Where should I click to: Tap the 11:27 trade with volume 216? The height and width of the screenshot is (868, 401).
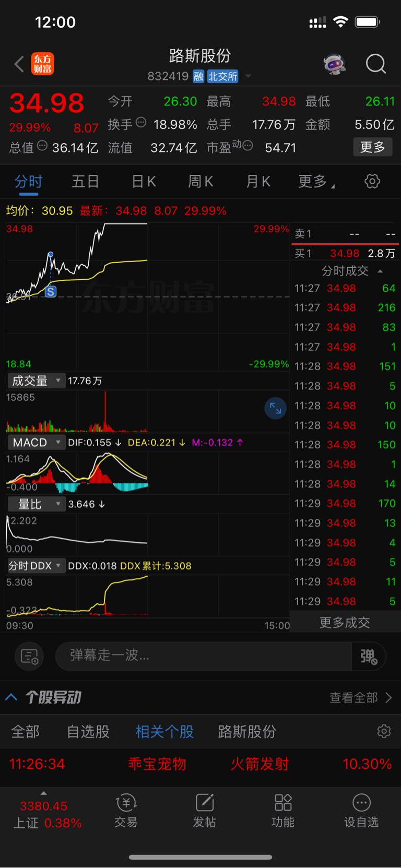tap(345, 308)
